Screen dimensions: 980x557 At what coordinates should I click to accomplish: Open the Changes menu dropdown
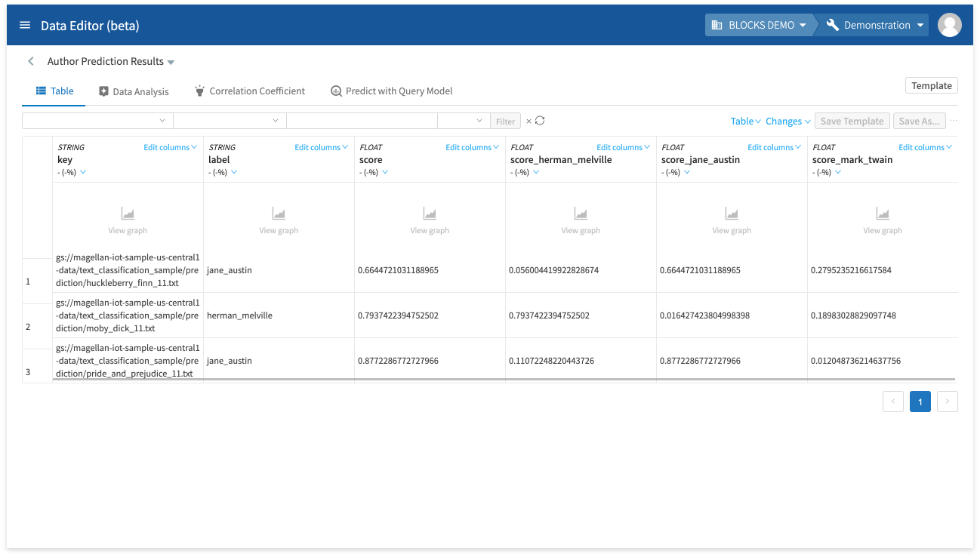(787, 121)
